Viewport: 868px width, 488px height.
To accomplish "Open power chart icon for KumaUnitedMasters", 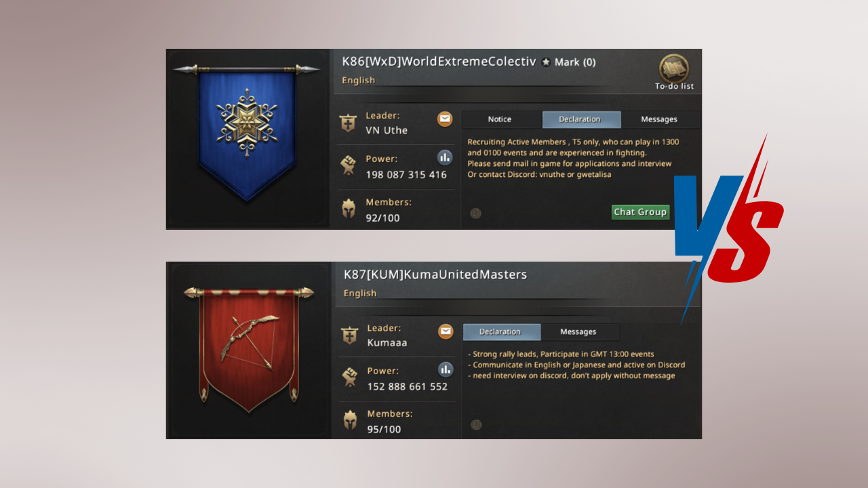I will click(x=446, y=369).
